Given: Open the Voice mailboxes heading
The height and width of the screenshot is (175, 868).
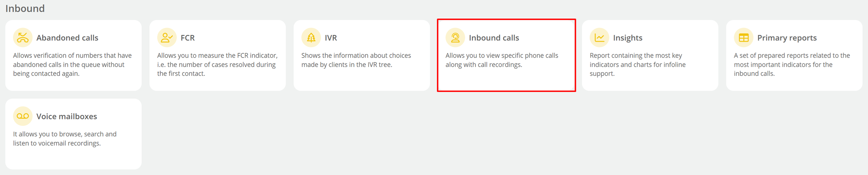Looking at the screenshot, I should pos(67,116).
